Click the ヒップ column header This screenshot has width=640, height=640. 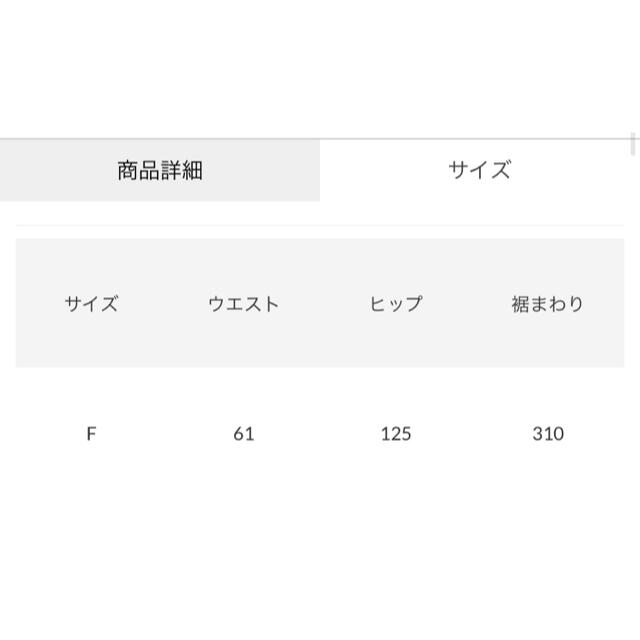pyautogui.click(x=396, y=304)
